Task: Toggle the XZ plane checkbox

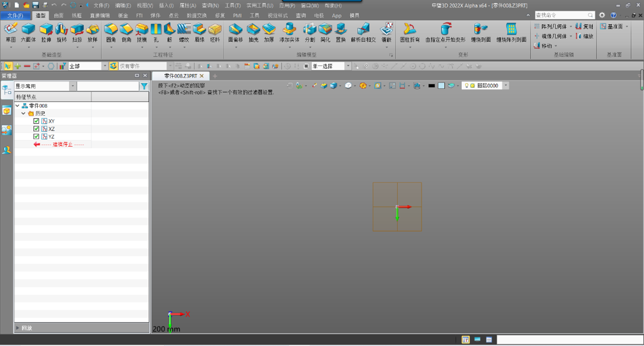Action: 36,129
